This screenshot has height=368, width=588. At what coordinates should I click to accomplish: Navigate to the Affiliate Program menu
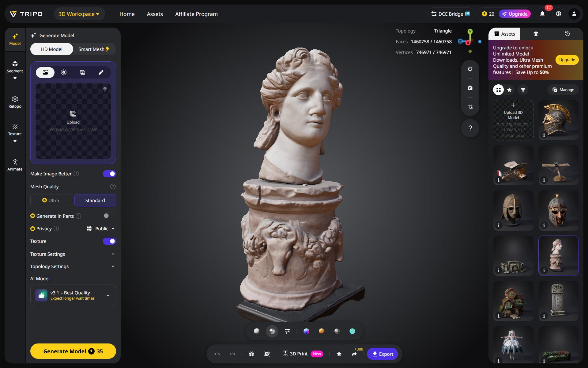click(x=196, y=14)
